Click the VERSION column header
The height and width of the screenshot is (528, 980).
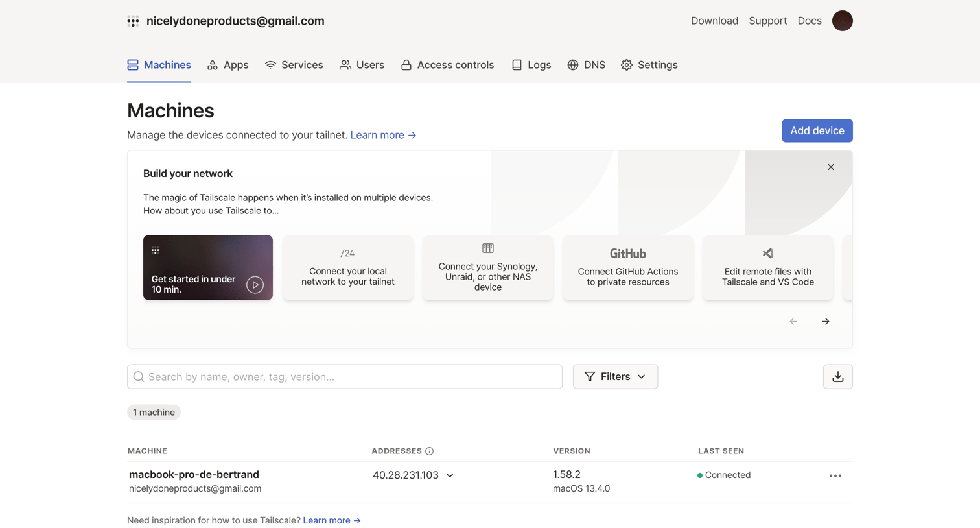point(572,451)
